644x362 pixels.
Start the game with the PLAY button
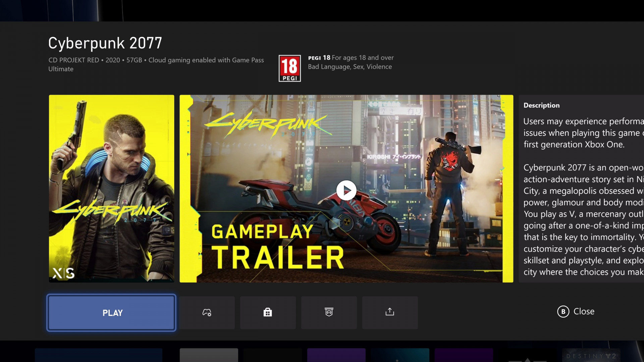tap(111, 313)
